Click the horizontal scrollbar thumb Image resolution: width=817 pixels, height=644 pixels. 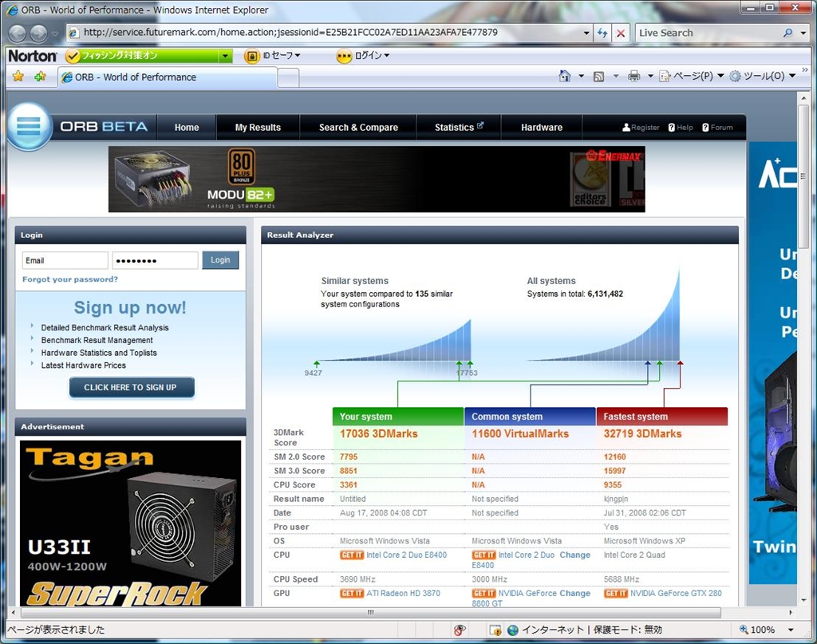point(370,612)
